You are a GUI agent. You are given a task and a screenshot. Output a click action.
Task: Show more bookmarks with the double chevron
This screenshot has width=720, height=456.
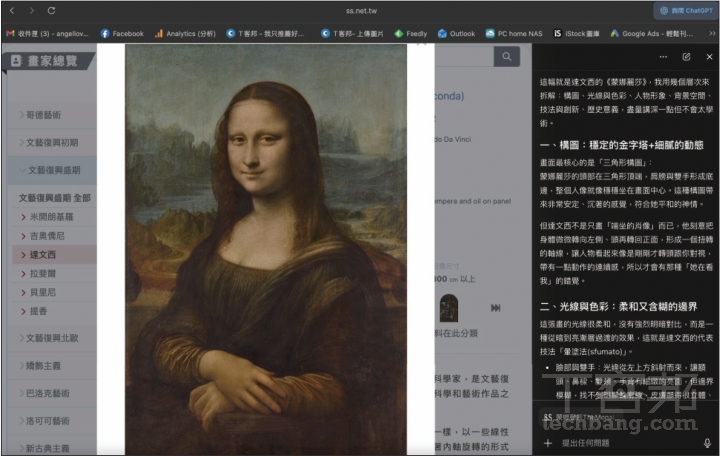point(712,34)
